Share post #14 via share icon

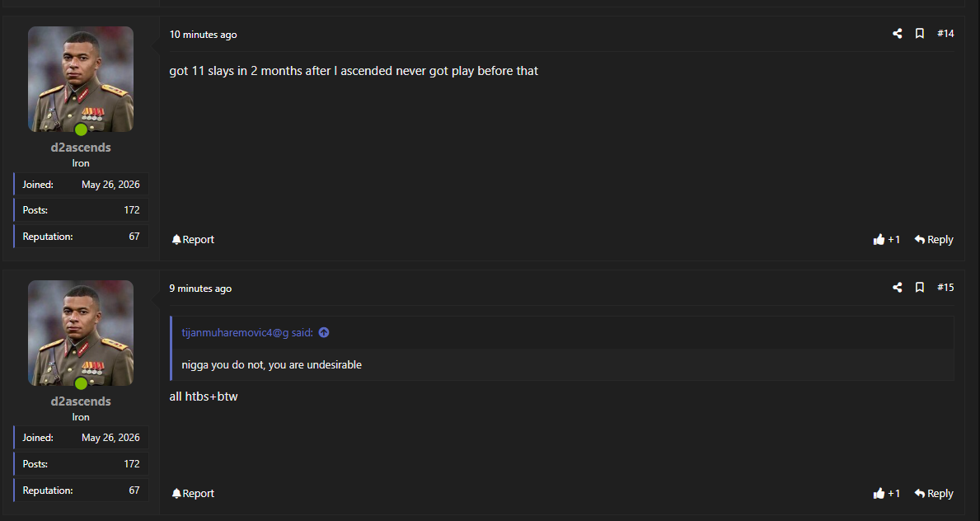[x=898, y=34]
